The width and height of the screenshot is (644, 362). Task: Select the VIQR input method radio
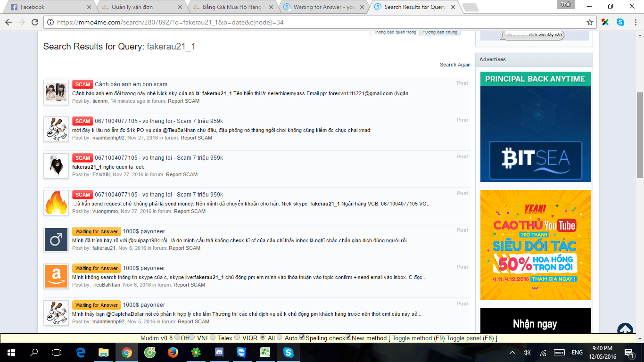(x=237, y=337)
